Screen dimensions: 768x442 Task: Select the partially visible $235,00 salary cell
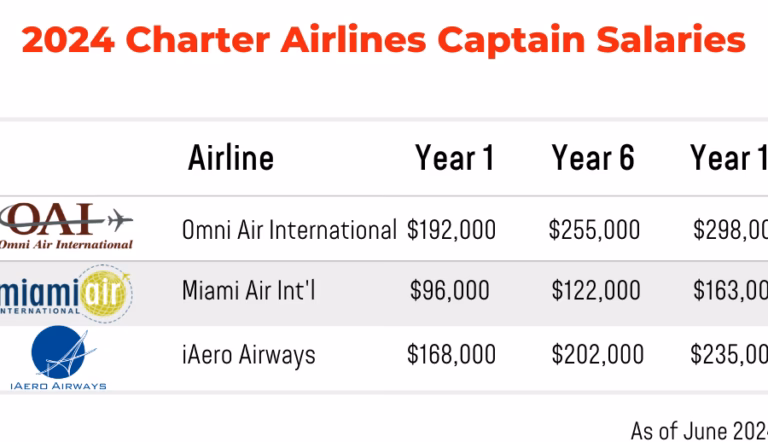[x=730, y=353]
